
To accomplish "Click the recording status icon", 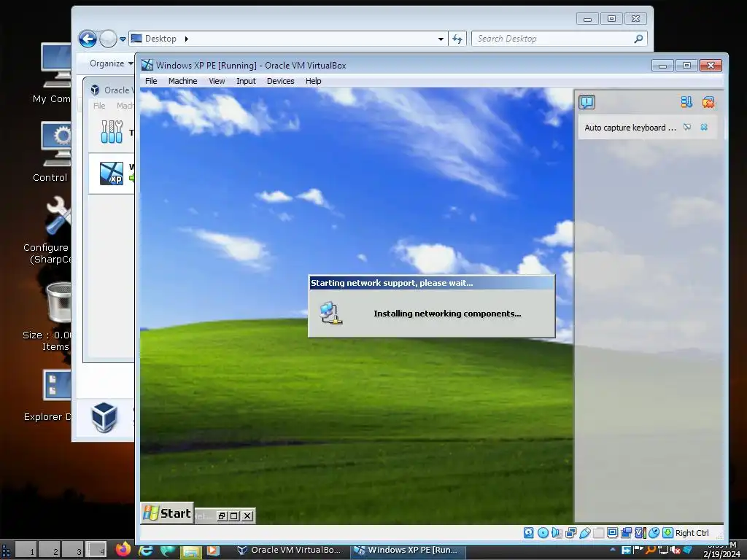I will point(626,533).
